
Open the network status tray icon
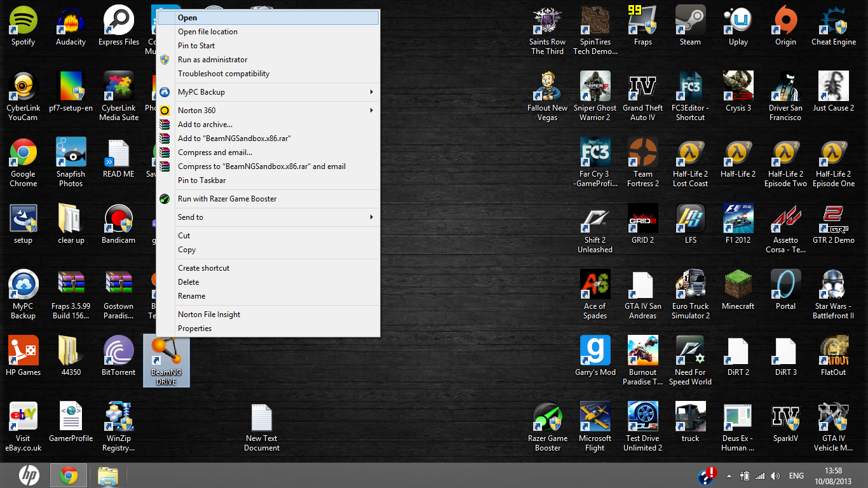[x=759, y=476]
